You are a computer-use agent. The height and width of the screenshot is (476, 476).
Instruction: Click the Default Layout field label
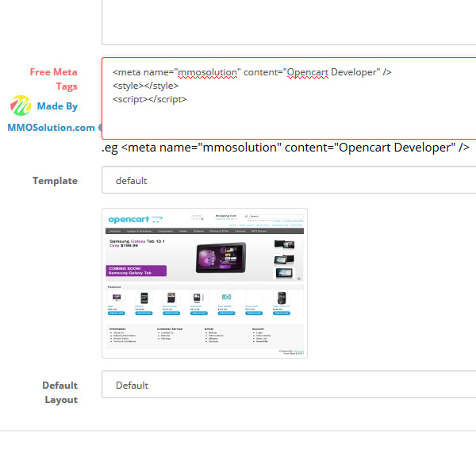coord(59,392)
